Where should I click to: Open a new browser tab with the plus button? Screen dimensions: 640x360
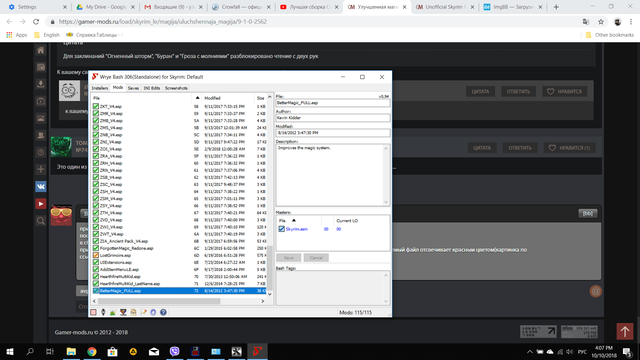(556, 7)
